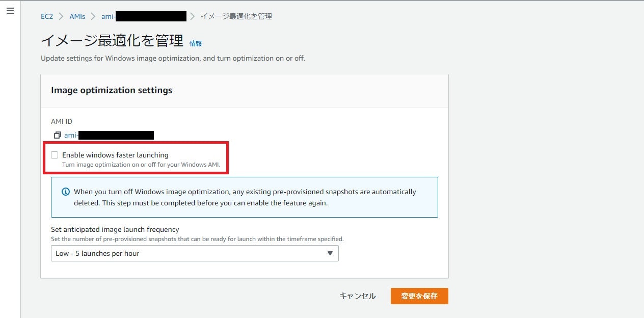Screen dimensions: 644x318
Task: Click the Image optimization settings heading
Action: [112, 90]
